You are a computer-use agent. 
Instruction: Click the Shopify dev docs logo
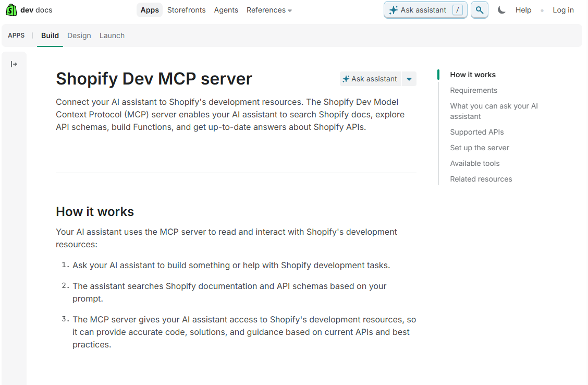(29, 9)
